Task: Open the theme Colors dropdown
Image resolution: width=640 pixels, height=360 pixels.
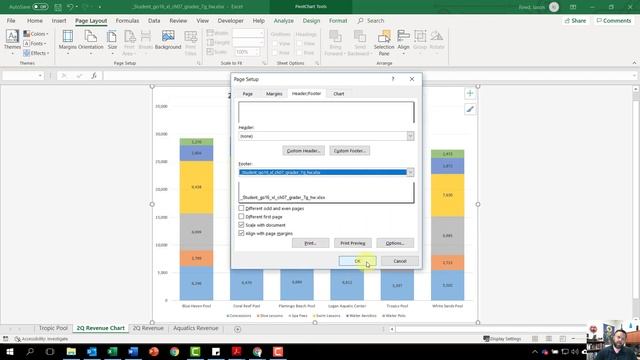Action: coord(36,34)
